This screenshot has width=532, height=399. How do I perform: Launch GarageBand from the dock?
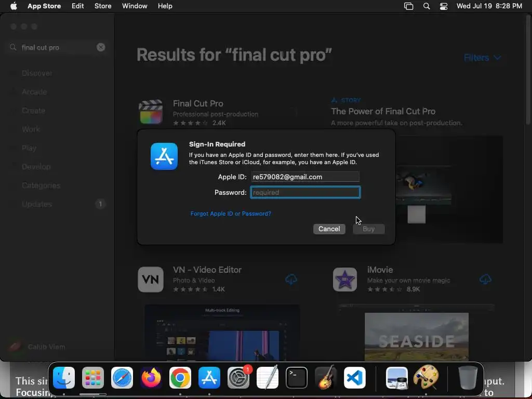coord(326,378)
